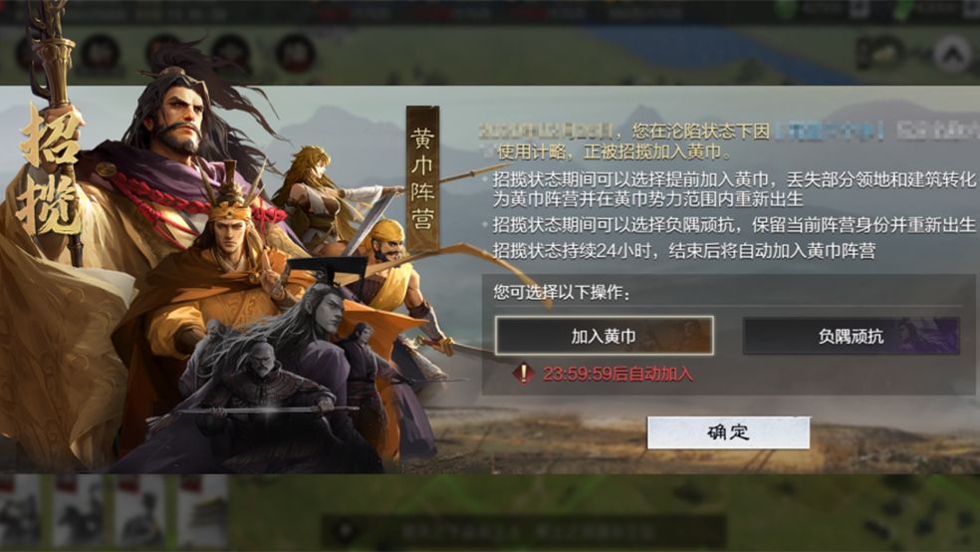Select the second round portrait icon at top-left

pyautogui.click(x=101, y=53)
